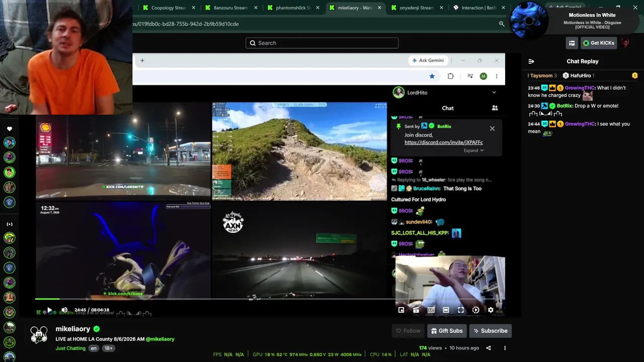Close the onyxdenji Stream tab

[442, 8]
